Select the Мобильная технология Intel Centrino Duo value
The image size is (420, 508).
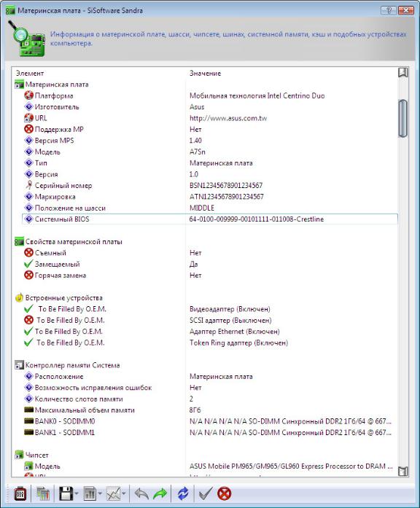pos(257,96)
